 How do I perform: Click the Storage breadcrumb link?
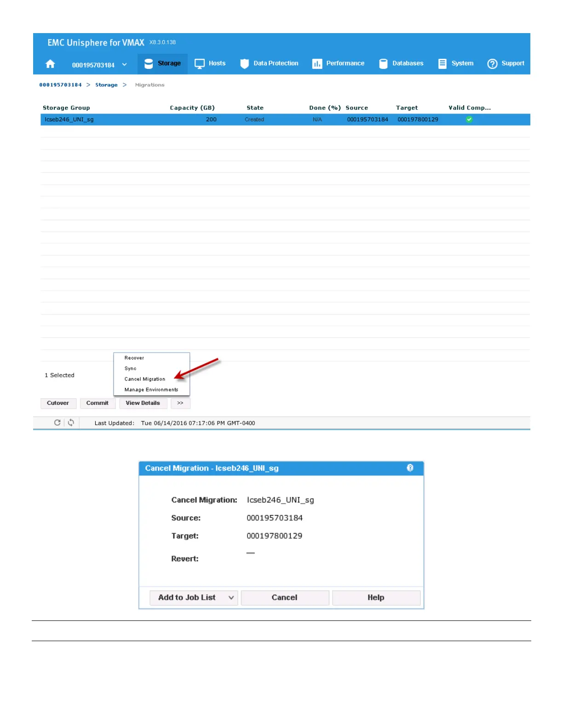[106, 85]
